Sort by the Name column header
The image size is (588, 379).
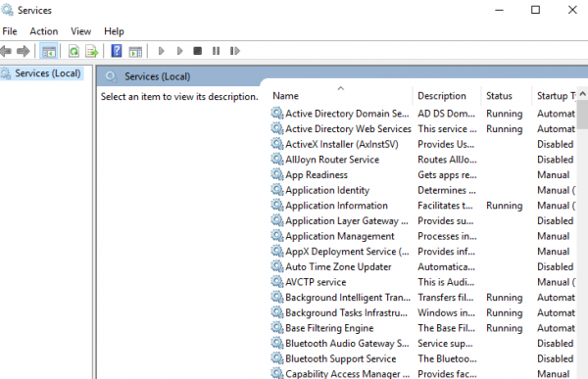click(340, 96)
